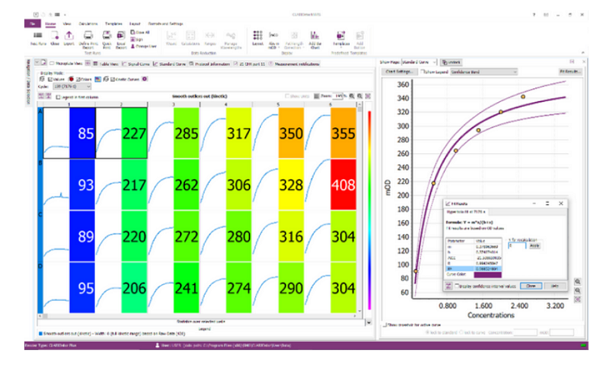Expand the Confidence Band dropdown

[484, 72]
